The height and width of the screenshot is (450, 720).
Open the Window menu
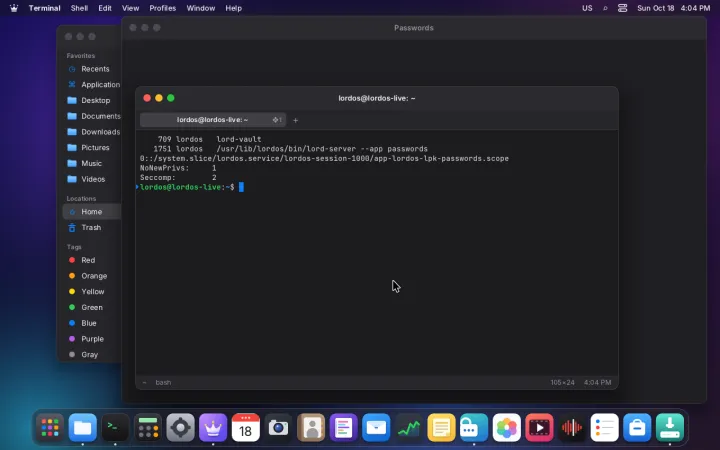201,8
